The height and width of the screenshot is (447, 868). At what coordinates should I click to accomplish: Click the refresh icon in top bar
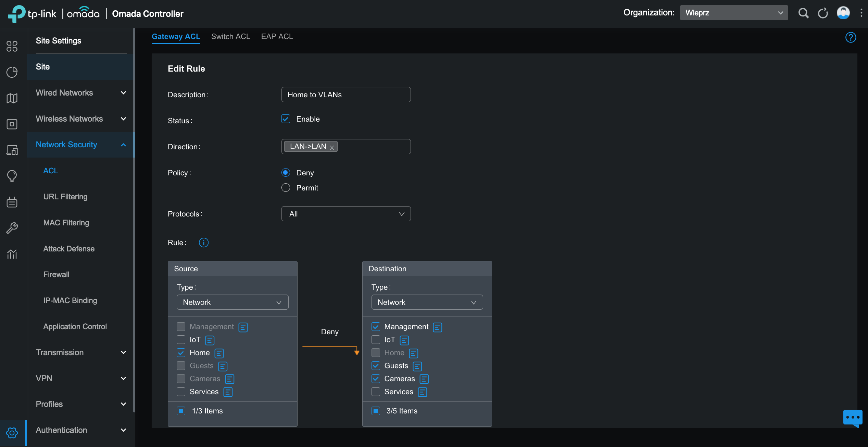tap(823, 12)
